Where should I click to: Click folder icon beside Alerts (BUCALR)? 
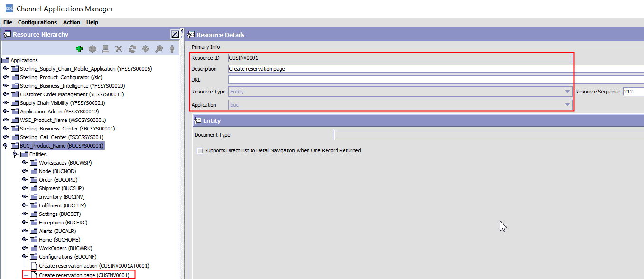pyautogui.click(x=34, y=231)
